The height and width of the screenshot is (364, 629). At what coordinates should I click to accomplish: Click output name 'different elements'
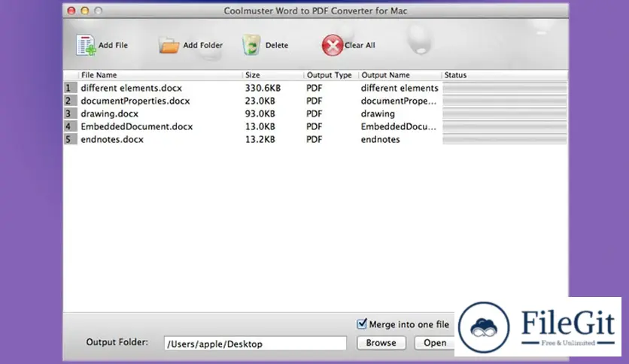point(400,88)
